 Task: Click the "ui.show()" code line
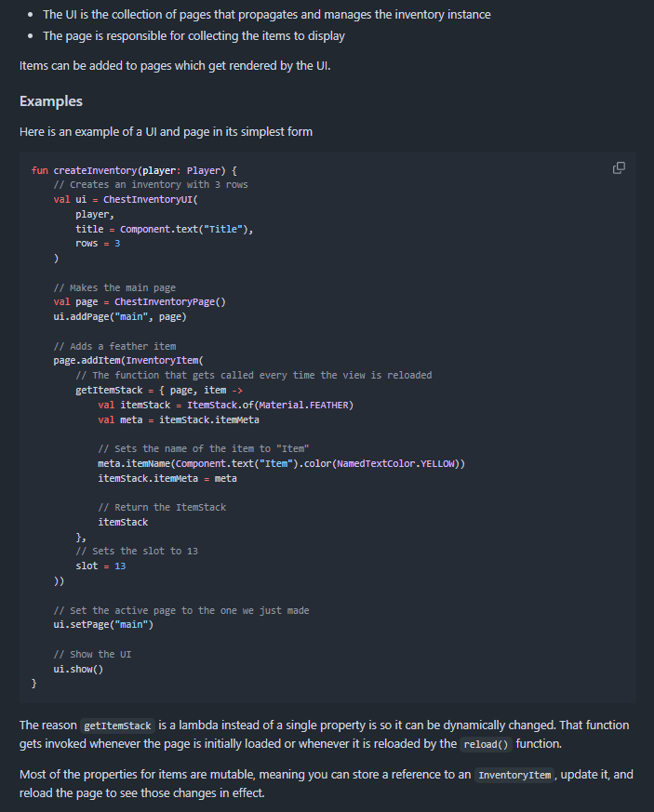(x=78, y=669)
